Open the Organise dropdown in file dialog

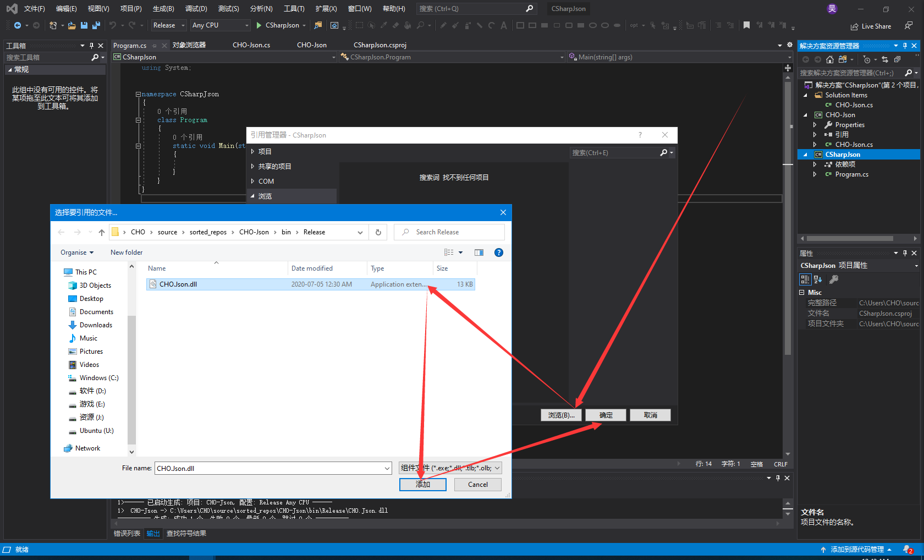point(77,252)
